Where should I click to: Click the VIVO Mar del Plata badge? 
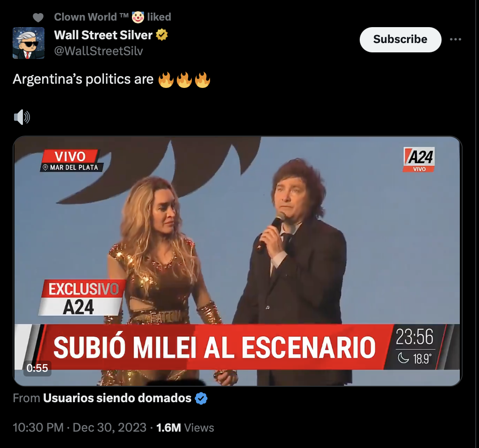point(72,160)
